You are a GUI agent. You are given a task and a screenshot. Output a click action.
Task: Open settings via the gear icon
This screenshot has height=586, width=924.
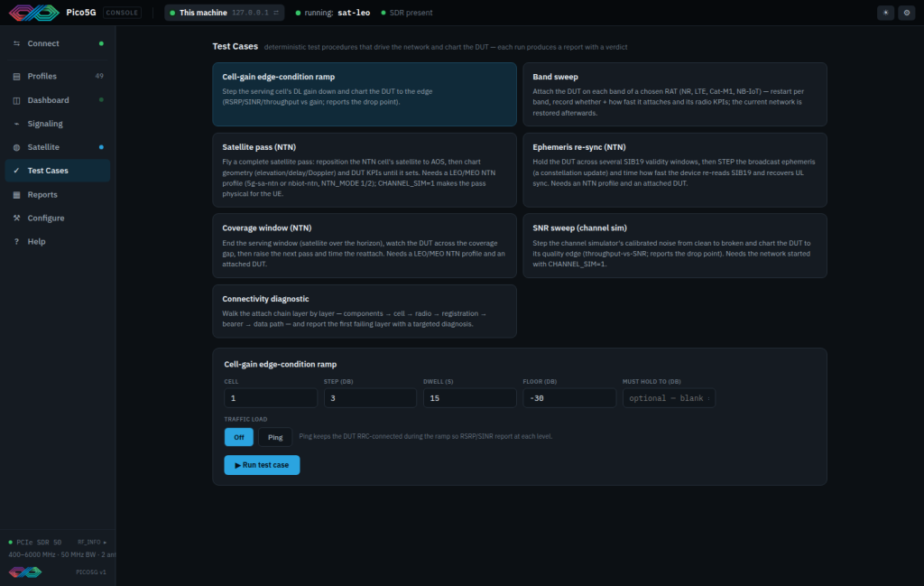906,13
